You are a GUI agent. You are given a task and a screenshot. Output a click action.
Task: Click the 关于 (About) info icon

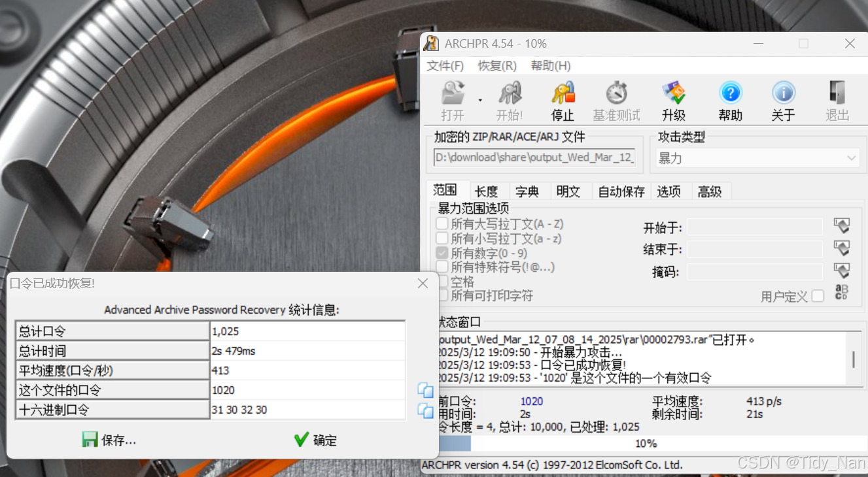pos(783,93)
